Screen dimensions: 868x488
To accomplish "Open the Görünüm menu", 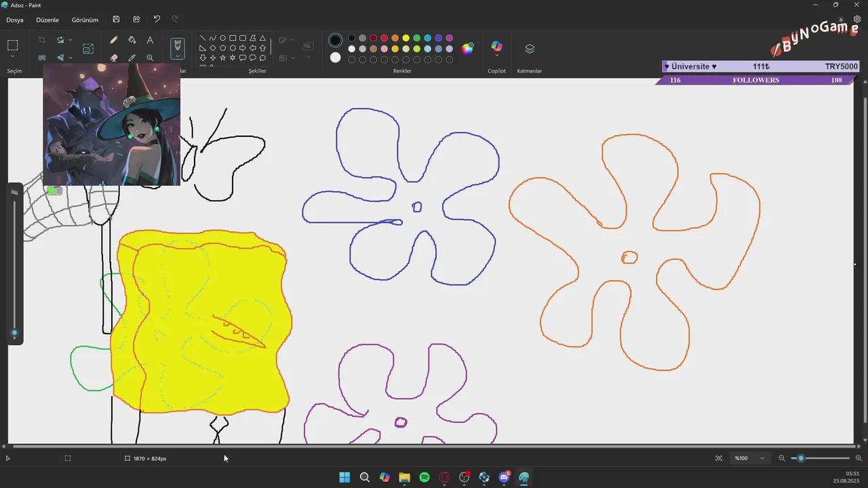I will tap(85, 20).
